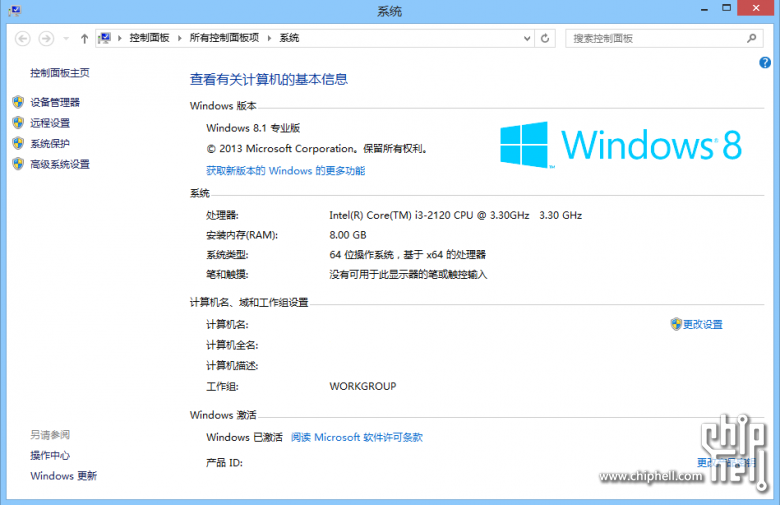Click the system icon in the title bar
This screenshot has height=505, width=780.
tap(14, 10)
